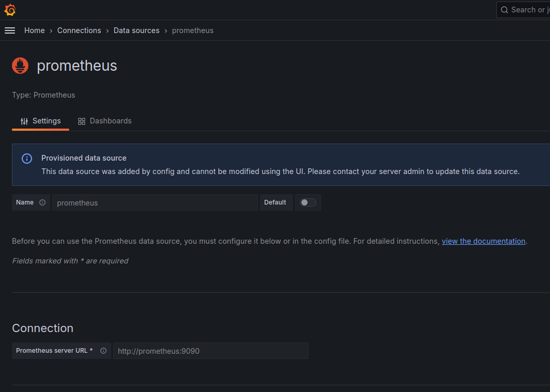
Task: Toggle the Default data source switch
Action: coord(308,202)
